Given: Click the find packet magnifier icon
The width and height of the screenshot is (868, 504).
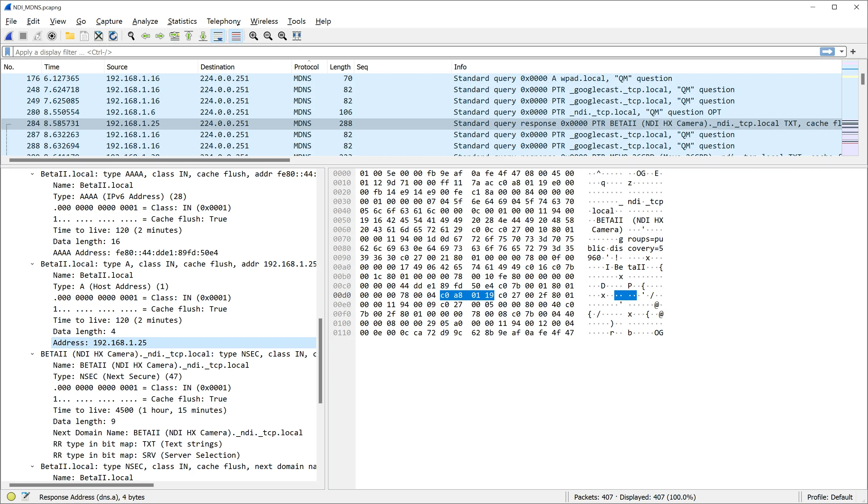Looking at the screenshot, I should pyautogui.click(x=131, y=36).
